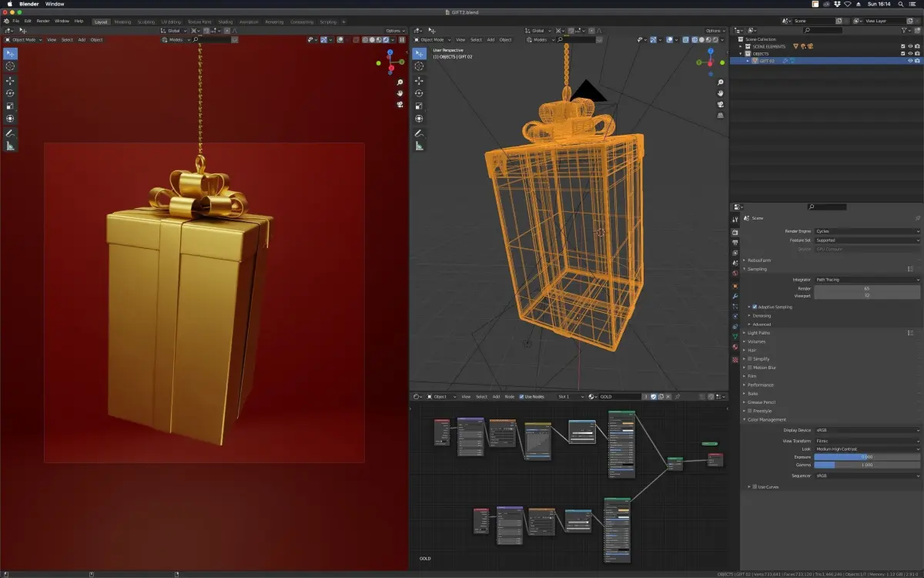Open the Look Medium High Contrast dropdown
The height and width of the screenshot is (578, 924).
(x=867, y=449)
